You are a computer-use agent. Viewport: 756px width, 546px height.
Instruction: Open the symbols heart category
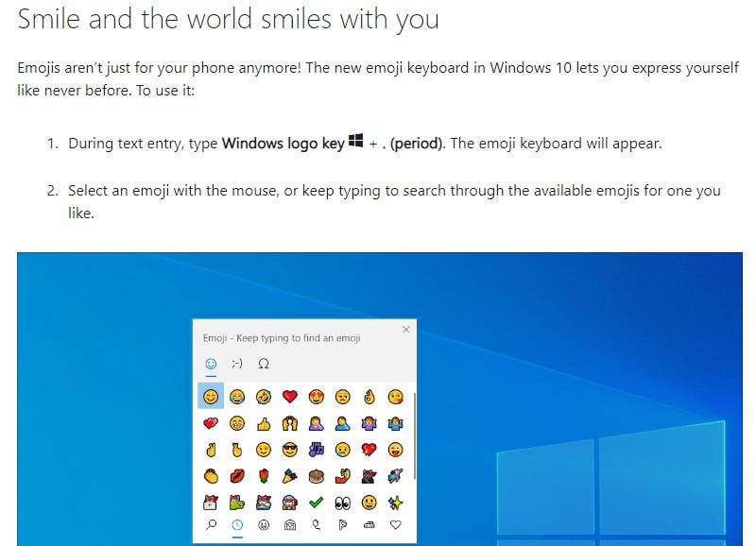tap(395, 525)
